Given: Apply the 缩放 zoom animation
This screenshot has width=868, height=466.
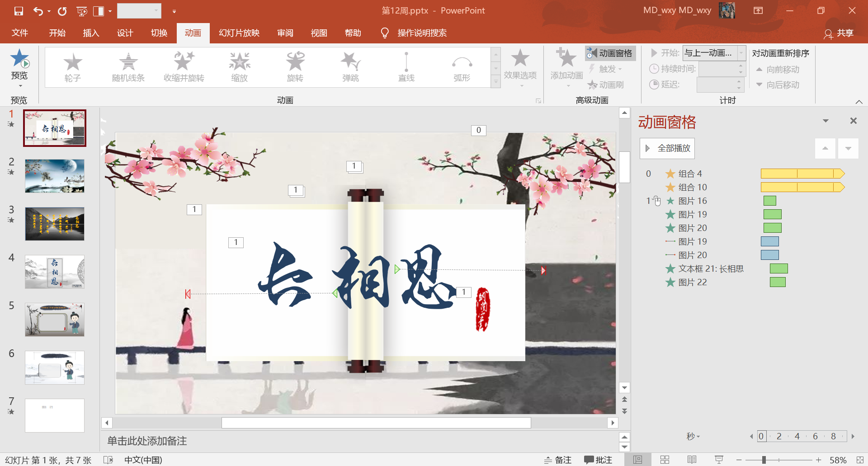Looking at the screenshot, I should pos(240,68).
